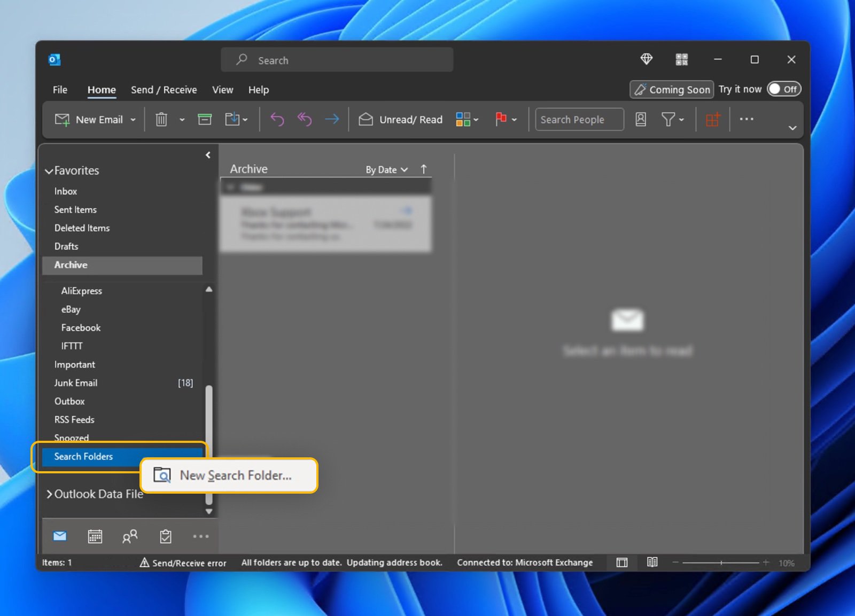
Task: Toggle Unread/Read on selected message
Action: tap(400, 119)
